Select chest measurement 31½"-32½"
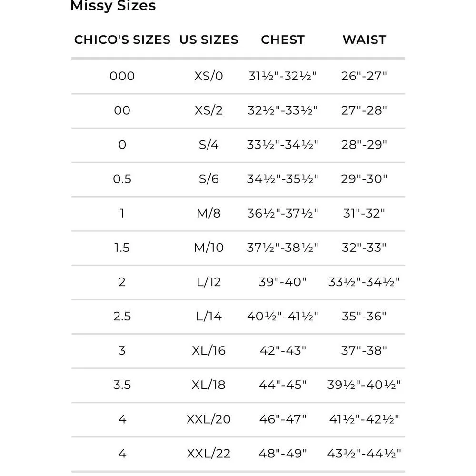This screenshot has width=476, height=476. pyautogui.click(x=283, y=76)
